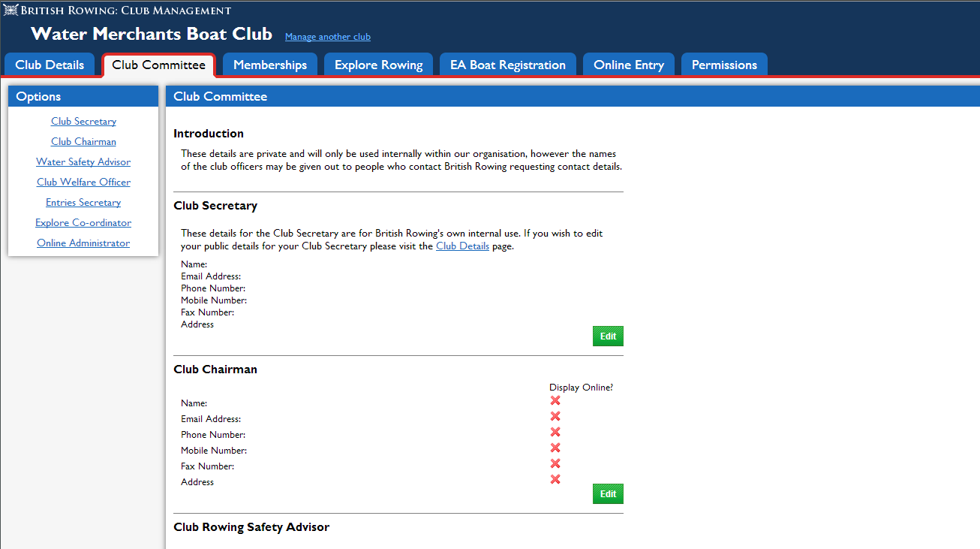Open the Online Entry tab
Viewport: 980px width, 549px height.
tap(629, 65)
